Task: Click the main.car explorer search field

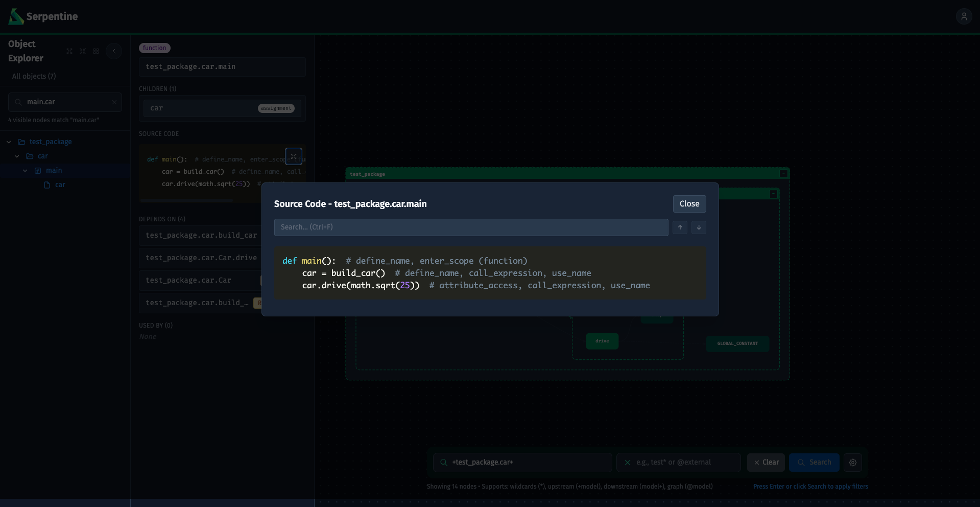Action: click(65, 102)
